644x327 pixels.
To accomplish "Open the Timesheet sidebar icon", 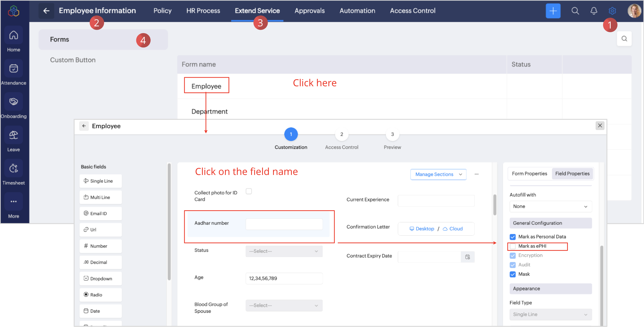I will [13, 168].
